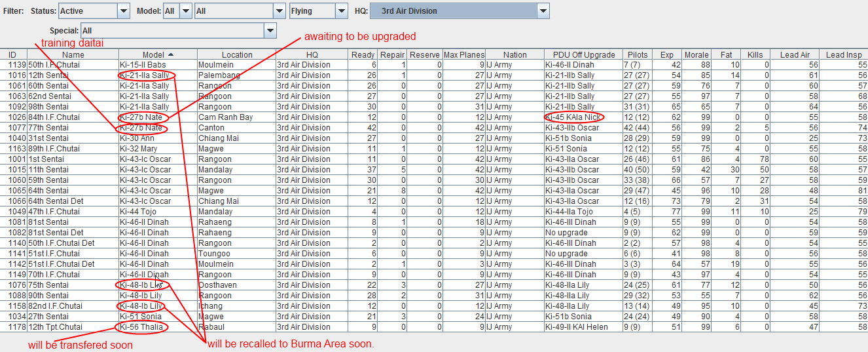Open the Flying filter dropdown

pos(319,10)
